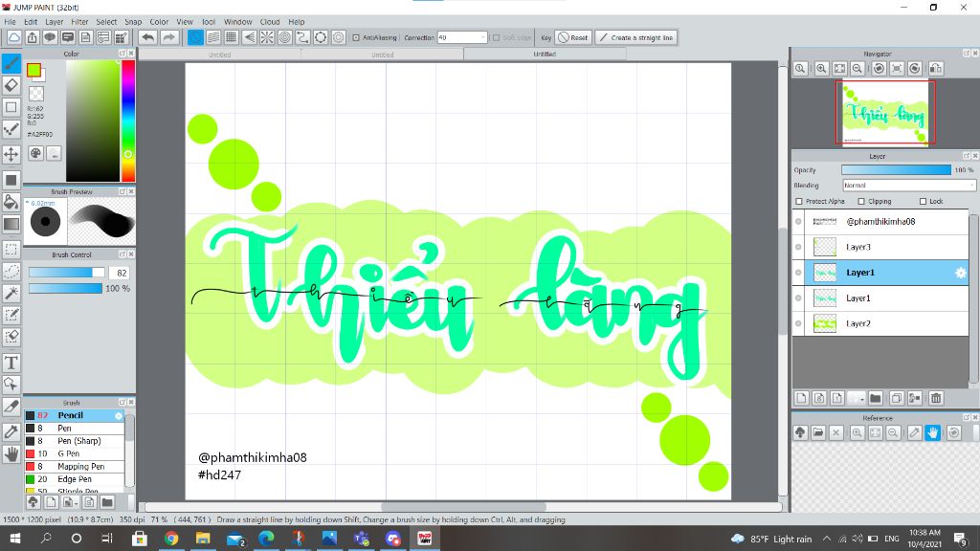Select the Bucket fill tool
The image size is (980, 551).
[x=11, y=202]
